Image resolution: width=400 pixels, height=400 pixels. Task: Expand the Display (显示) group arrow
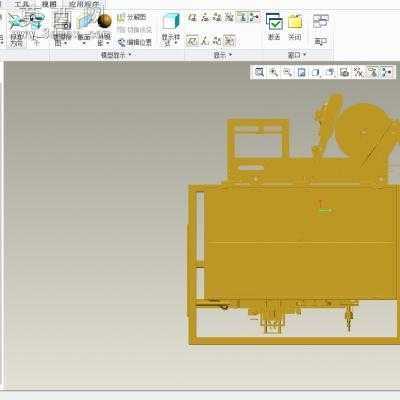click(231, 55)
